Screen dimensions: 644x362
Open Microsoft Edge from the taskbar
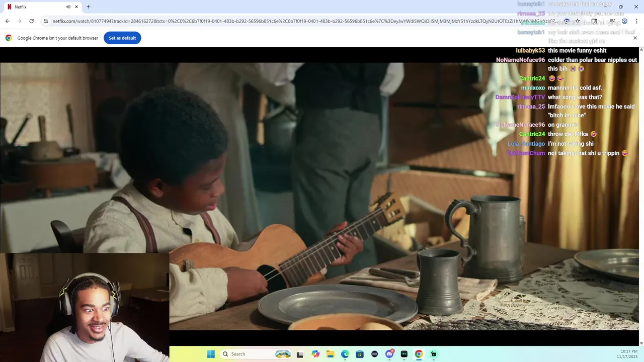click(345, 354)
